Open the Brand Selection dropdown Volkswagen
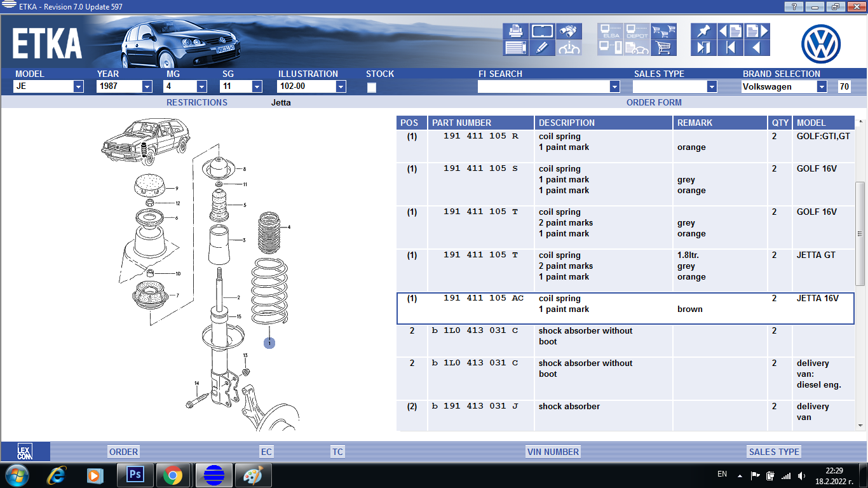The height and width of the screenshot is (488, 868). click(822, 86)
